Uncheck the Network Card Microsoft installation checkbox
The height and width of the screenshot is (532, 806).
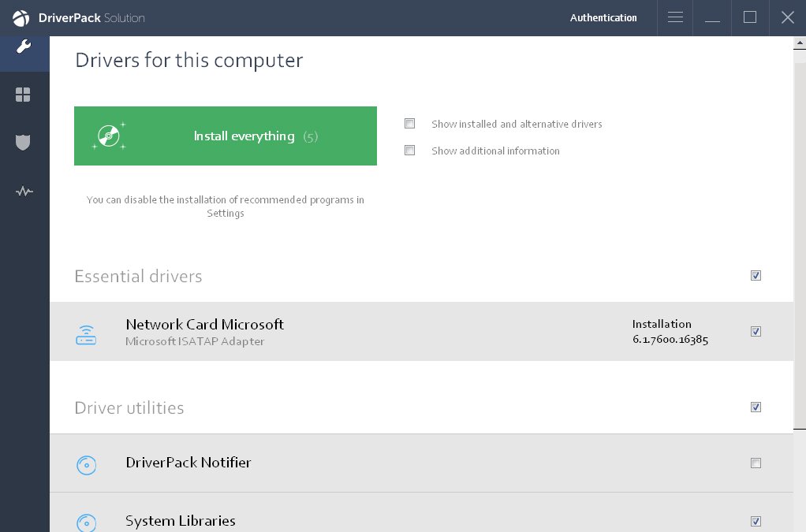click(x=756, y=331)
